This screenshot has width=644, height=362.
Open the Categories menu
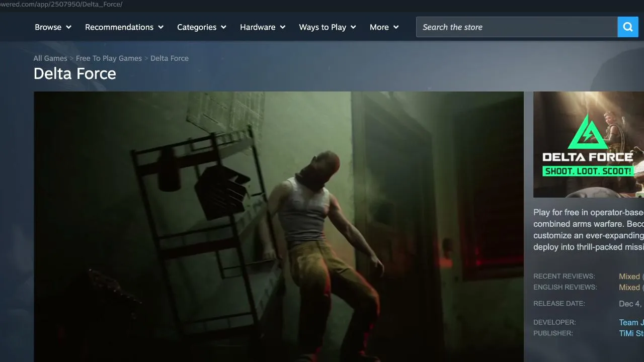(202, 27)
